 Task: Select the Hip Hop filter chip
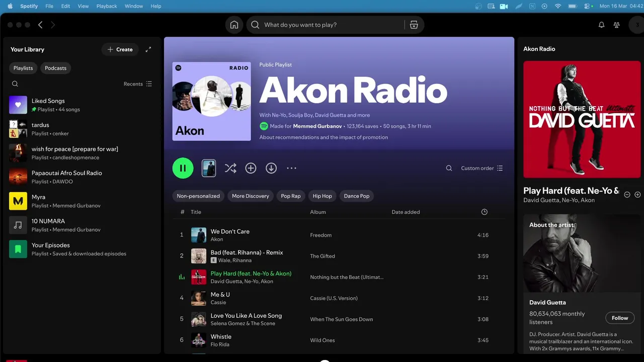[323, 196]
